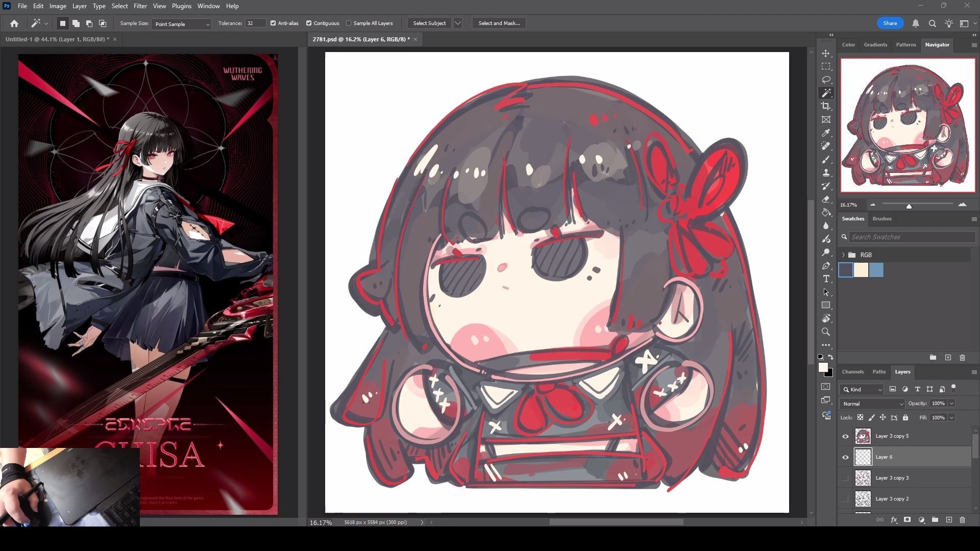Open the Fill dropdown arrow

tap(951, 418)
